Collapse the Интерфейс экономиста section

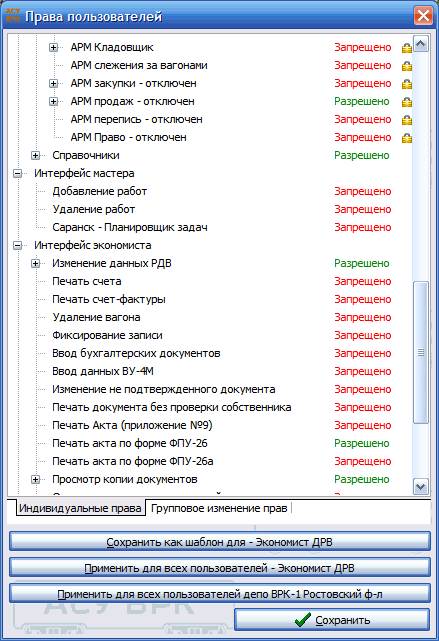point(18,245)
